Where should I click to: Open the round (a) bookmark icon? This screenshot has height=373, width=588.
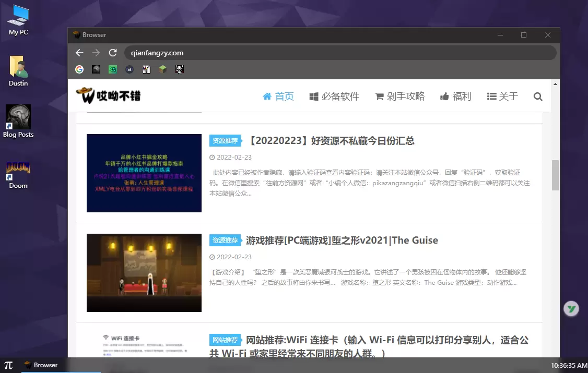coord(130,69)
